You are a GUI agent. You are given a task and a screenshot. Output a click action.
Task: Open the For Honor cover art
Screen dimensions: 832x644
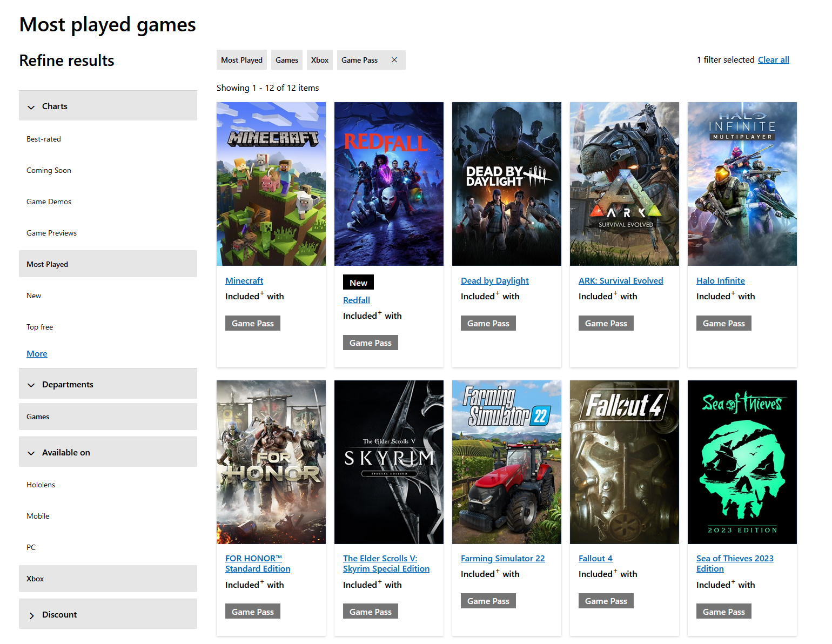point(271,462)
